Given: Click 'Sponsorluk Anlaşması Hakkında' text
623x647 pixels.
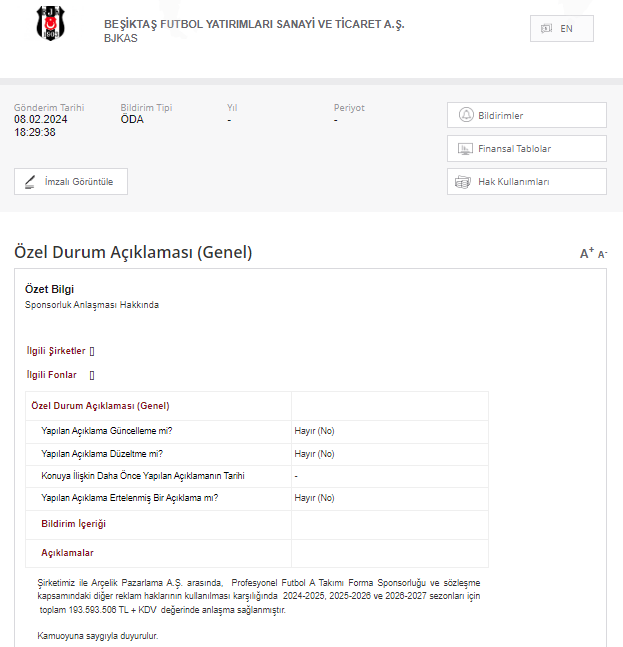Looking at the screenshot, I should click(92, 305).
